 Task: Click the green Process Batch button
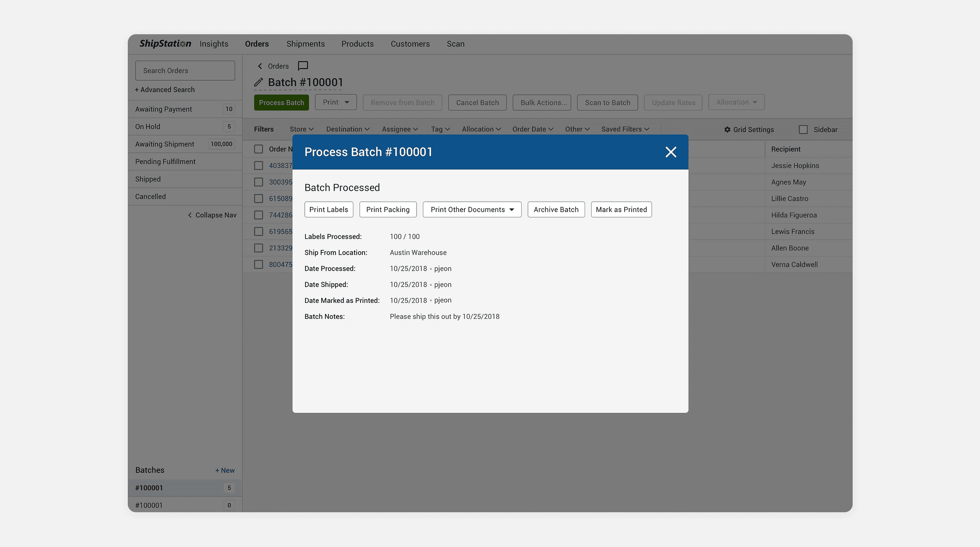pos(282,103)
